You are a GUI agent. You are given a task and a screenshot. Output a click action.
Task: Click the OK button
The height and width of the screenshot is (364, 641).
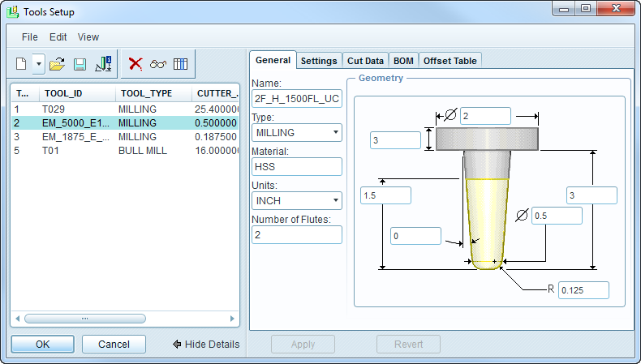click(42, 345)
